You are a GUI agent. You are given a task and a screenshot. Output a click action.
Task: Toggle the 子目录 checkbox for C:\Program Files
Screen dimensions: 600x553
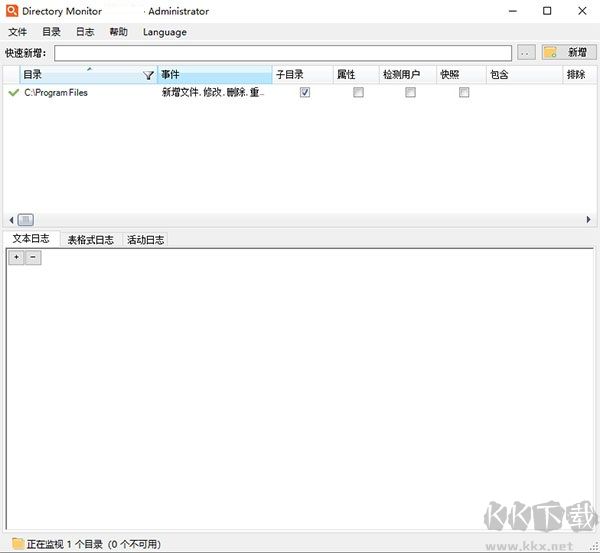(x=305, y=92)
